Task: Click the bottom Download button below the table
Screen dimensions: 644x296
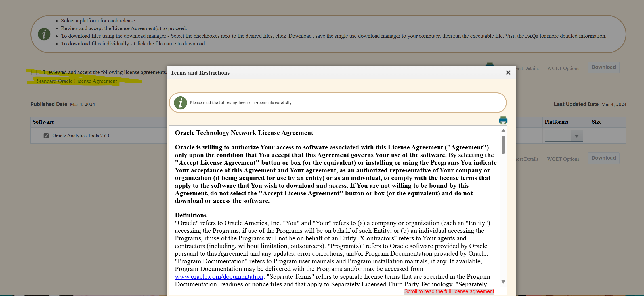Action: [603, 158]
